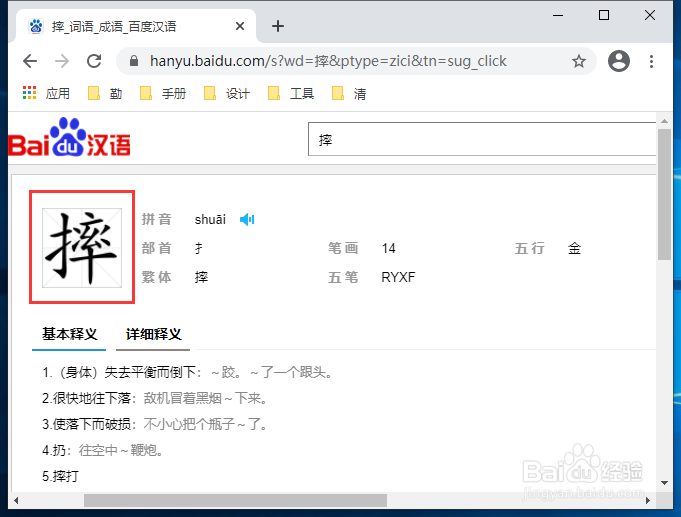The height and width of the screenshot is (517, 681).
Task: Click definition 5 摔打
Action: point(60,476)
